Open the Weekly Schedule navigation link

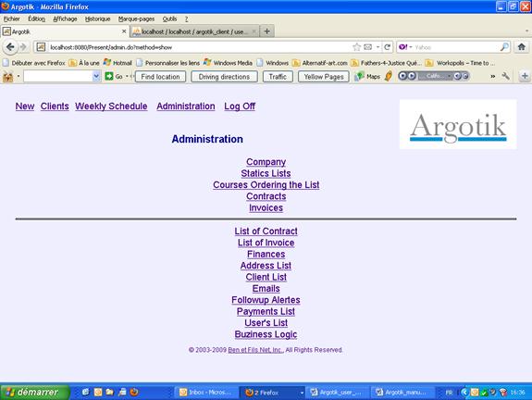tap(111, 106)
